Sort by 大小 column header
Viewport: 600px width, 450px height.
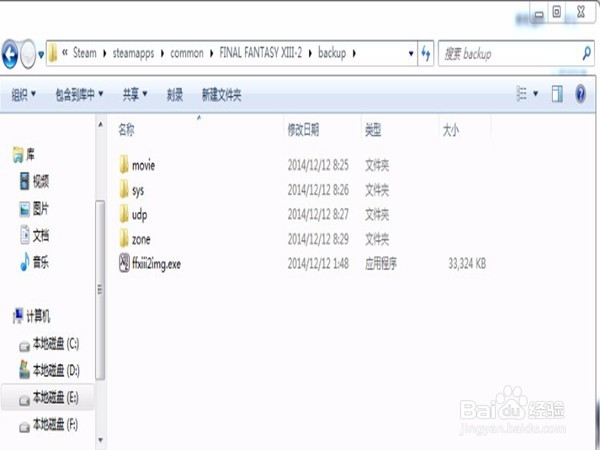(451, 130)
